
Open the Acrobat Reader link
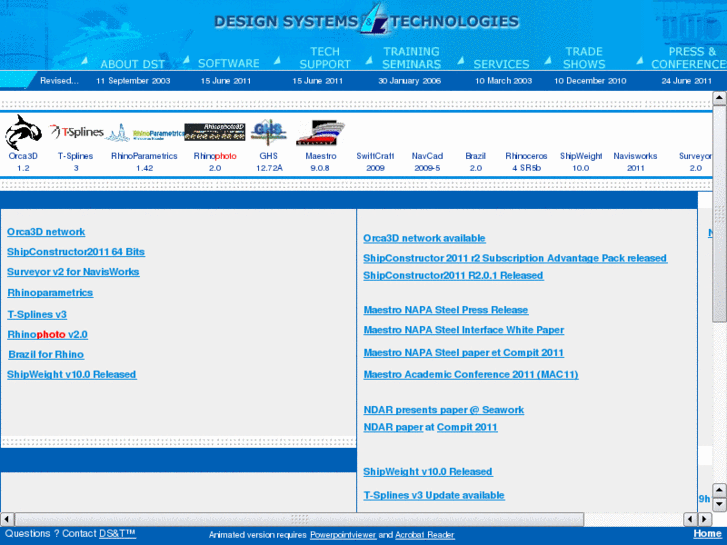coord(424,535)
